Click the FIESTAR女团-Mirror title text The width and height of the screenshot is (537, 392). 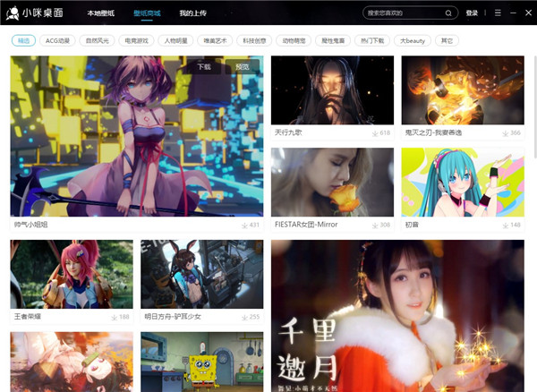coord(306,225)
